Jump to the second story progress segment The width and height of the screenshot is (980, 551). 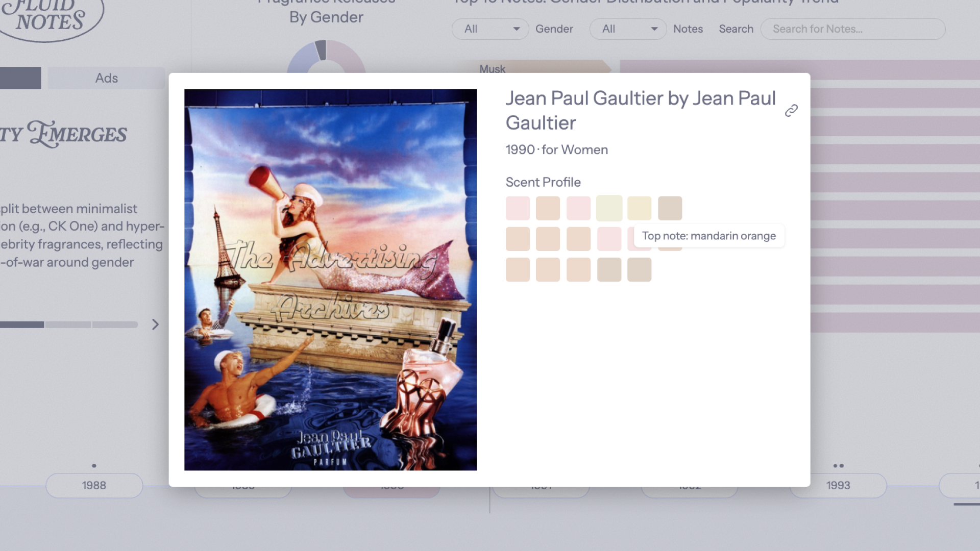(x=68, y=324)
